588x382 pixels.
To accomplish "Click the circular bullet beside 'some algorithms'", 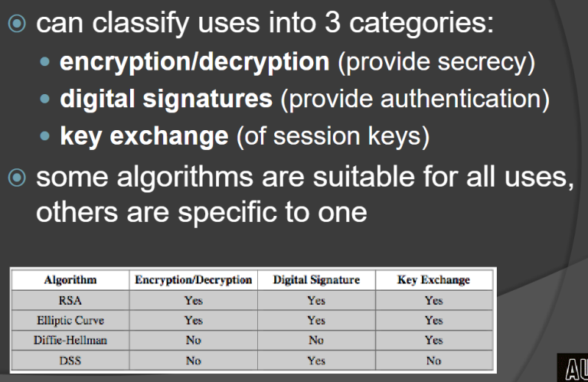I will coord(17,178).
